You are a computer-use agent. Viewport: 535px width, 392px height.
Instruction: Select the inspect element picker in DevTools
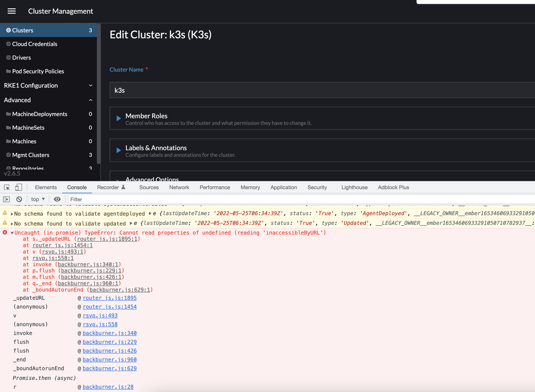click(x=6, y=187)
